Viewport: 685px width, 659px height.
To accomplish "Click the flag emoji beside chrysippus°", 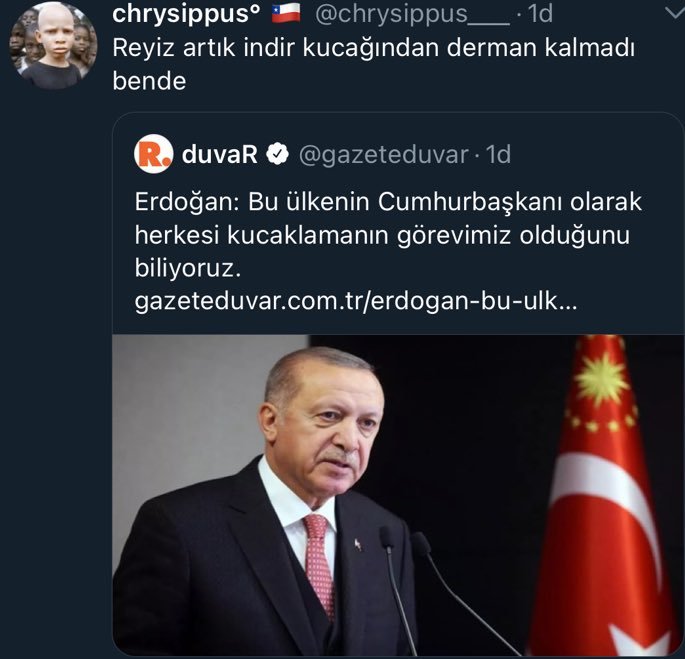I will pos(286,13).
